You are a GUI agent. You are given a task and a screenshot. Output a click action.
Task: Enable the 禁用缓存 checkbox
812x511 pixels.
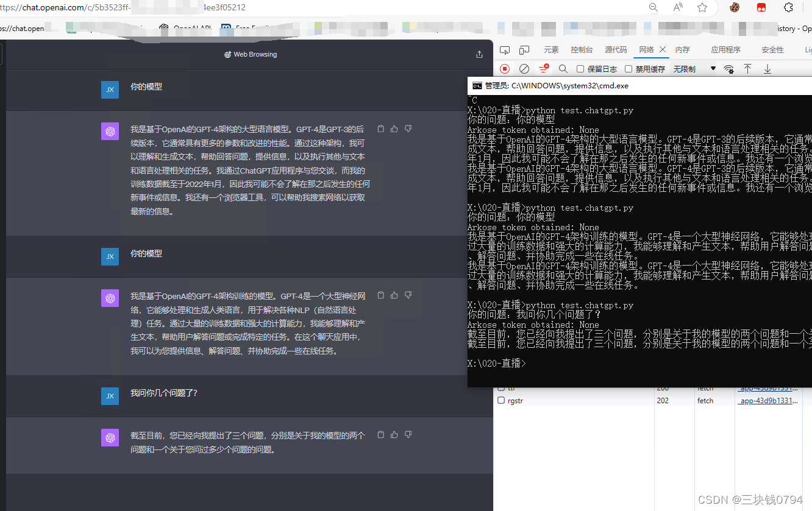click(x=629, y=69)
